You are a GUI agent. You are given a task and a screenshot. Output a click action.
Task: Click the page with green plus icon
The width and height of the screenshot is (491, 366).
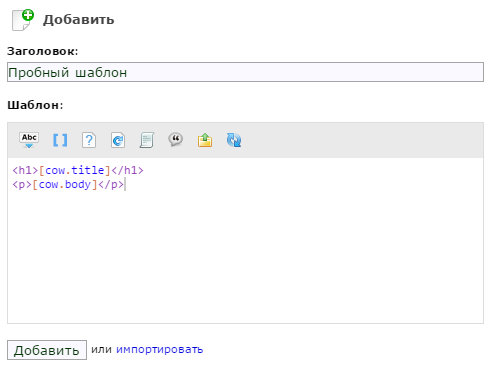coord(23,20)
